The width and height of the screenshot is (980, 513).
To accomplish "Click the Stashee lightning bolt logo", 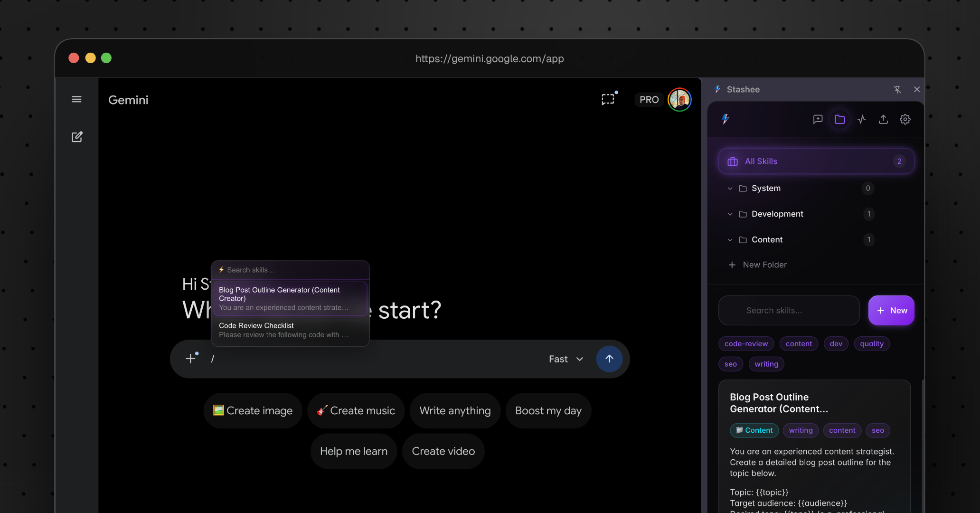I will (725, 119).
